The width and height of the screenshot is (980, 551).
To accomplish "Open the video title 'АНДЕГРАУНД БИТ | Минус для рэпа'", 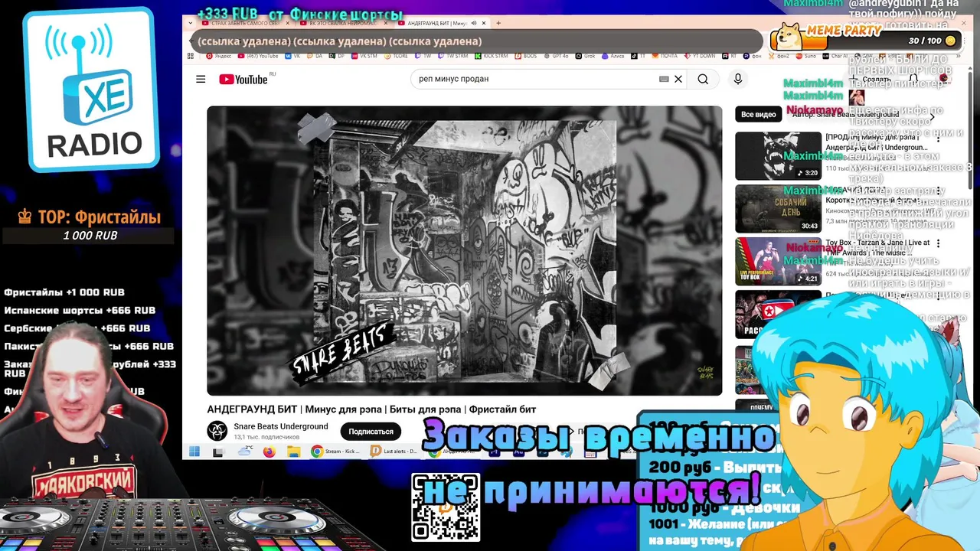I will point(371,409).
